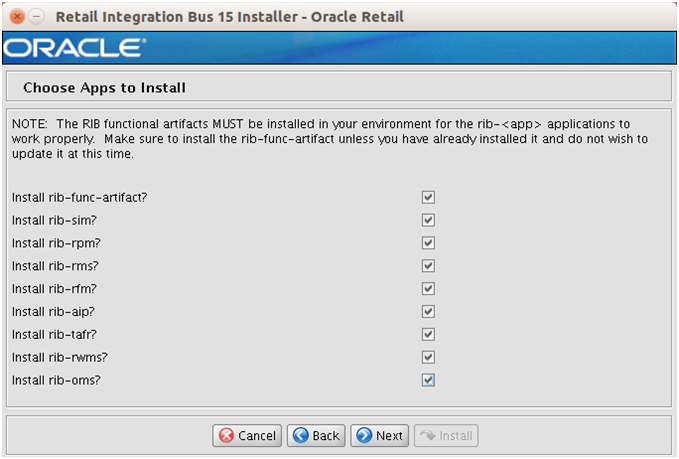Click the 'Install rib-rwms?' label

[x=60, y=358]
